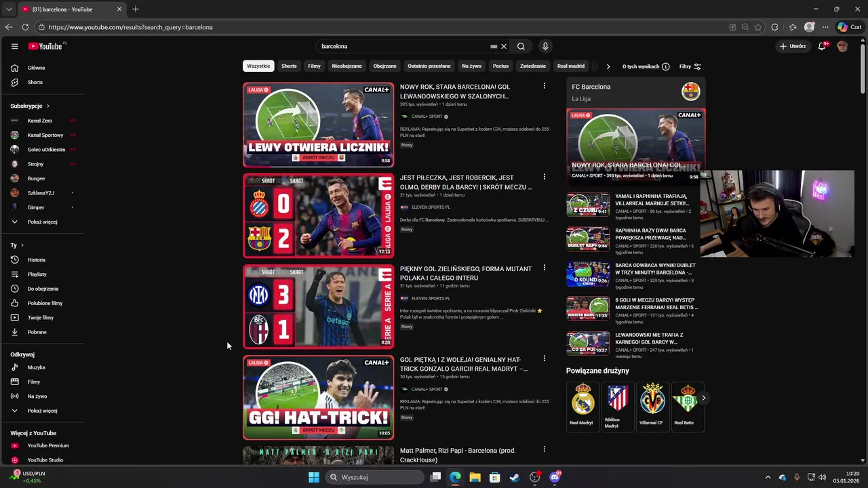This screenshot has width=868, height=488.
Task: Show more filter chips with right arrow
Action: (608, 66)
